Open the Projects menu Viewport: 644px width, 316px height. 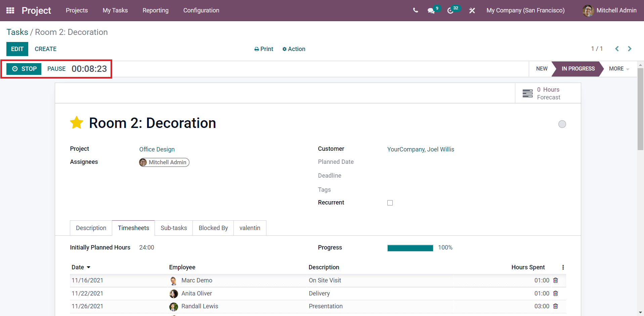click(x=77, y=10)
